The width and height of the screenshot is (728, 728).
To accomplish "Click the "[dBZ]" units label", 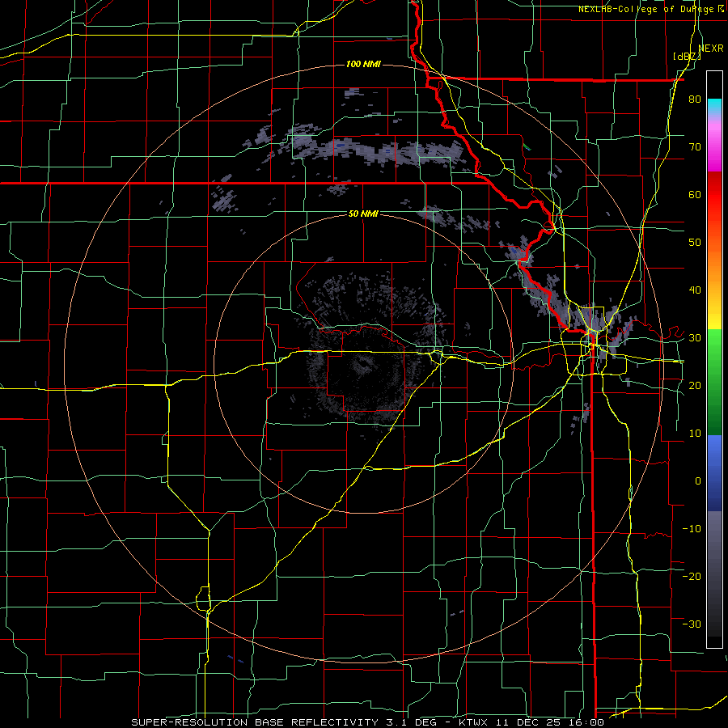I will 687,57.
